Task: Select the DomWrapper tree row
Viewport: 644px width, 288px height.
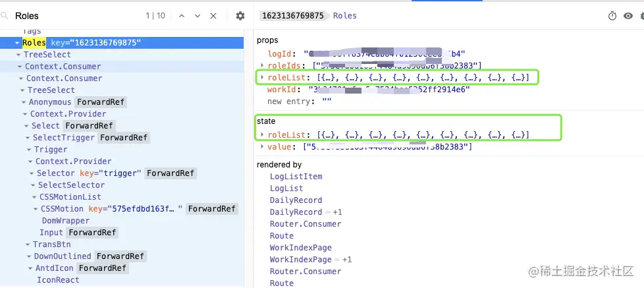Action: coord(122,221)
